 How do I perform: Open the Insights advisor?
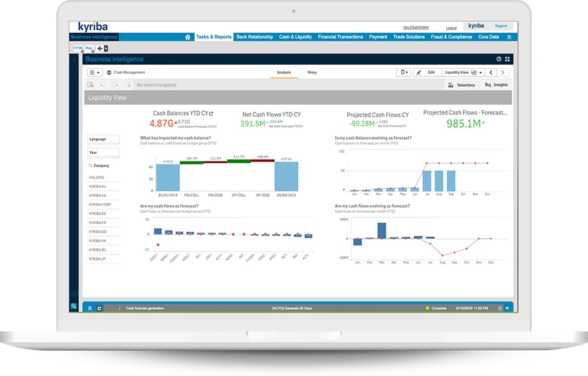coord(497,85)
